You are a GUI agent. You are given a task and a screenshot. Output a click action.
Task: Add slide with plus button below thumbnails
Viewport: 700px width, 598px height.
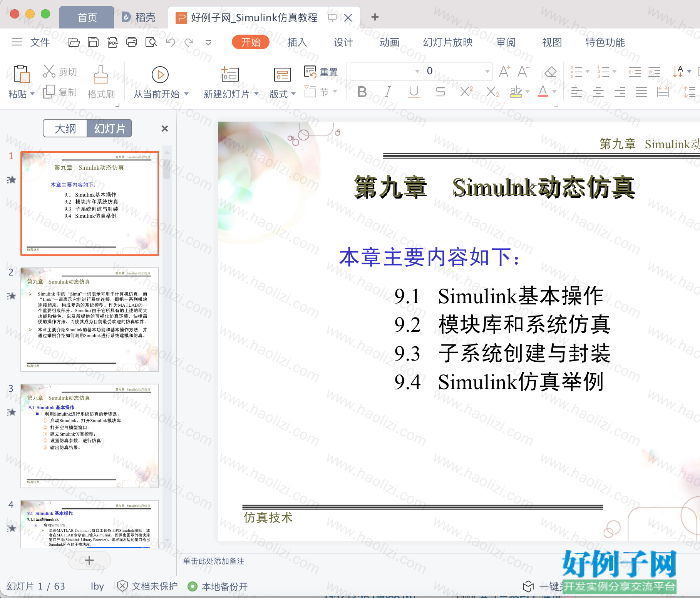coord(89,560)
